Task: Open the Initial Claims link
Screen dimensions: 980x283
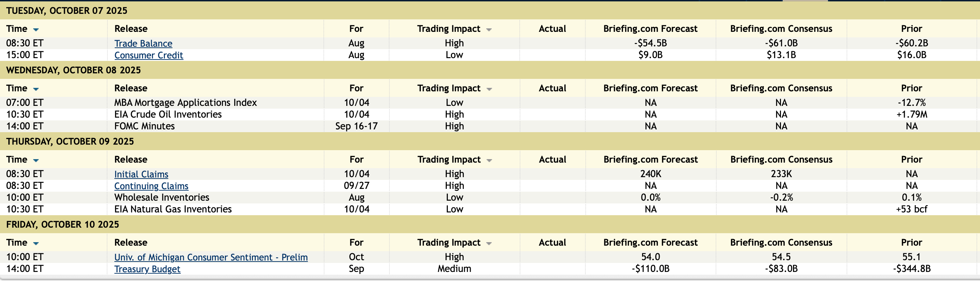Action: [x=141, y=174]
